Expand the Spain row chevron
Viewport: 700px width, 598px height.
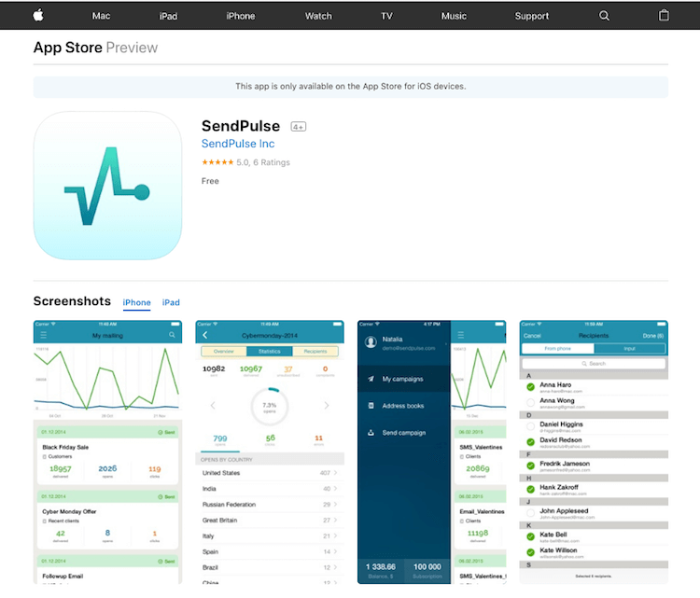coord(335,551)
